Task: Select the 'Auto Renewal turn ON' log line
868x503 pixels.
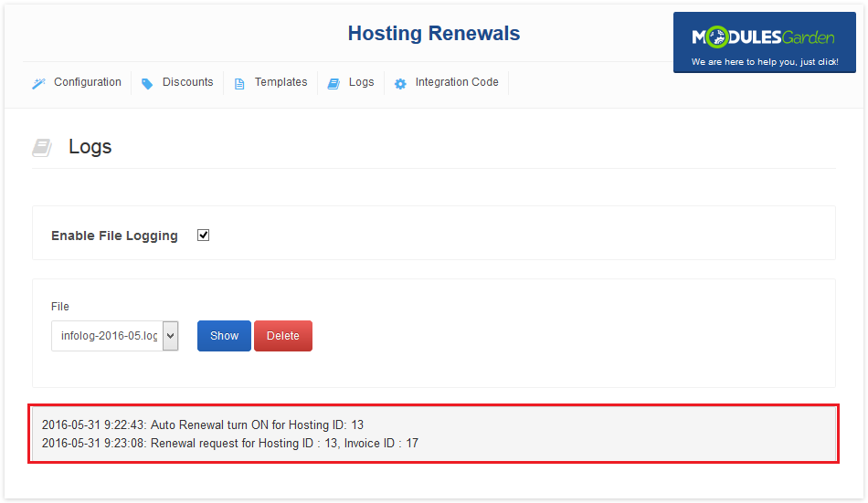Action: tap(203, 424)
